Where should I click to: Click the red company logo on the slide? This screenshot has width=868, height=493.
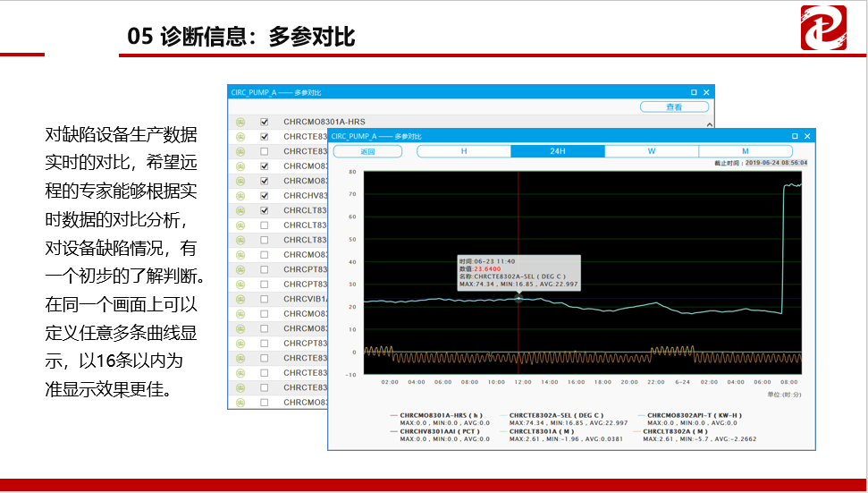823,28
